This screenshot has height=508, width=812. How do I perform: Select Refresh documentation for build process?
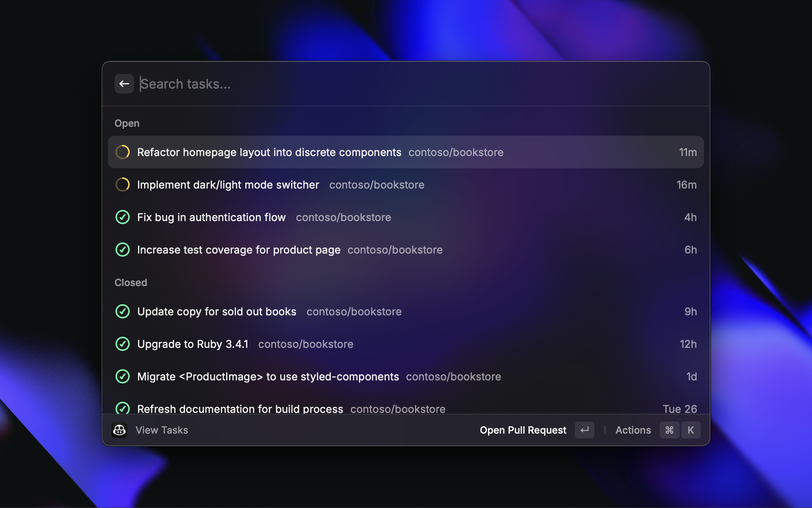pos(240,408)
